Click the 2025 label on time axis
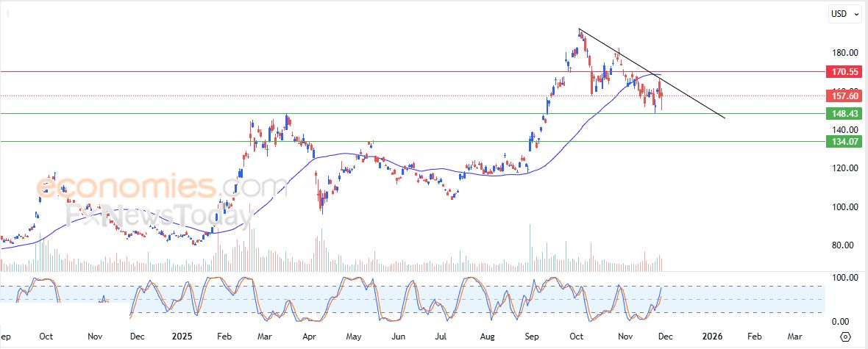This screenshot has width=868, height=349. [x=181, y=337]
